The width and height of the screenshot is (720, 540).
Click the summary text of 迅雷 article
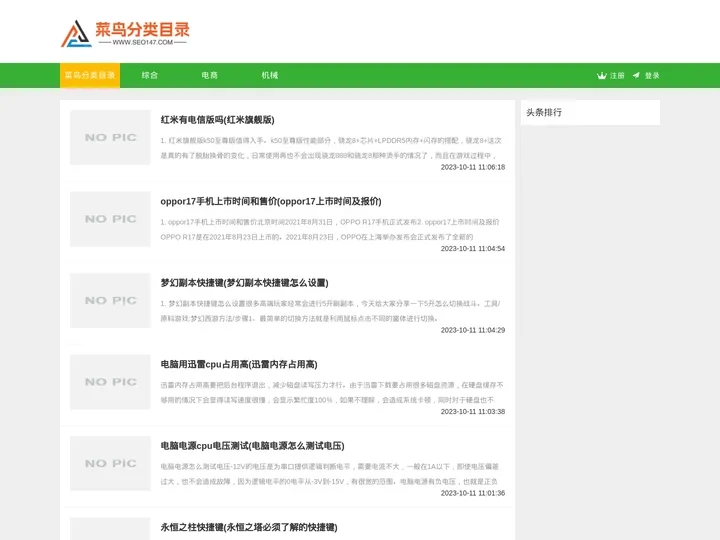point(332,393)
